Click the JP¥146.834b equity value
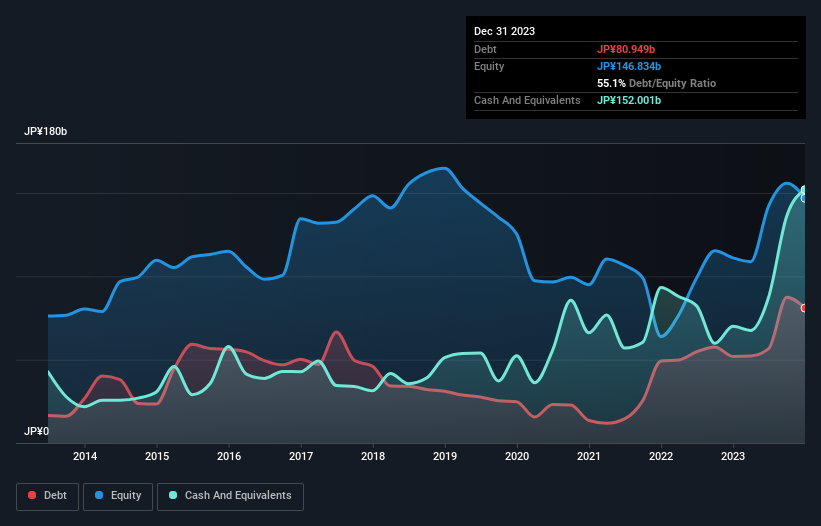 [629, 66]
